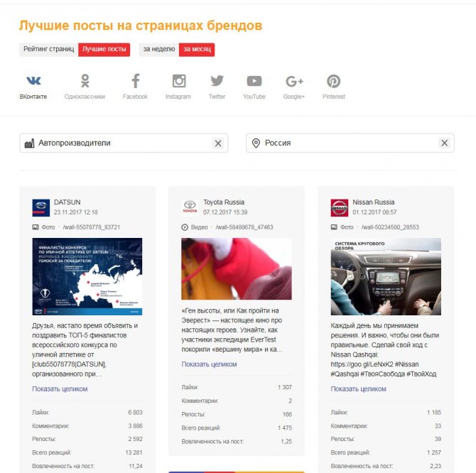Expand DATSUN post via Показать целиком

pyautogui.click(x=60, y=389)
